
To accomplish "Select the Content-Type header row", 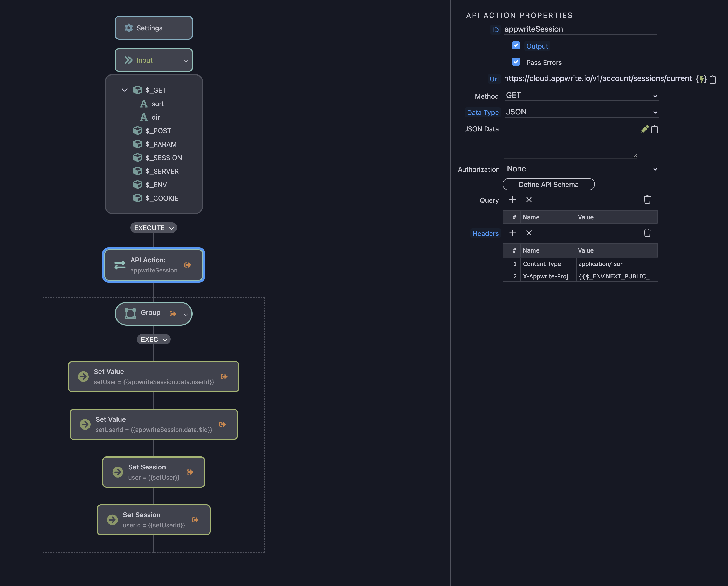I will pyautogui.click(x=580, y=264).
